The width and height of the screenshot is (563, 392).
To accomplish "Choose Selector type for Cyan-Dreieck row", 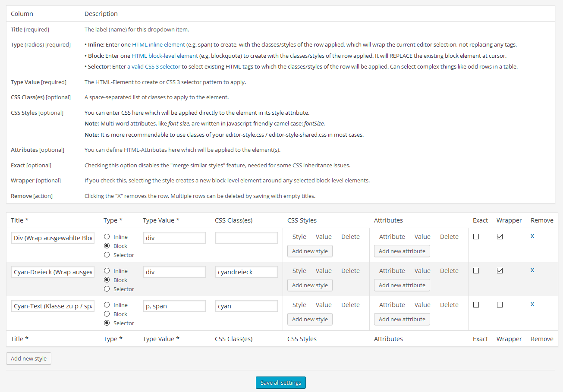I will point(107,289).
